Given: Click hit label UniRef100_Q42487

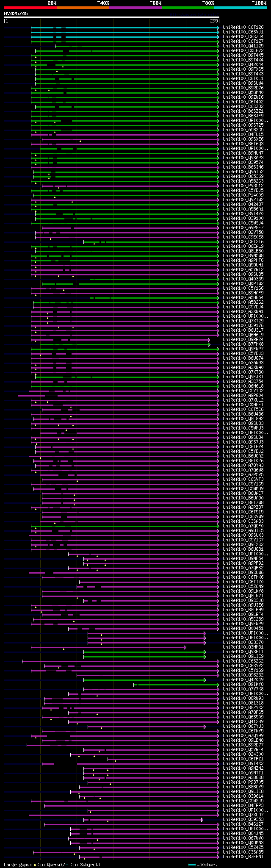Looking at the screenshot, I should (x=243, y=205).
